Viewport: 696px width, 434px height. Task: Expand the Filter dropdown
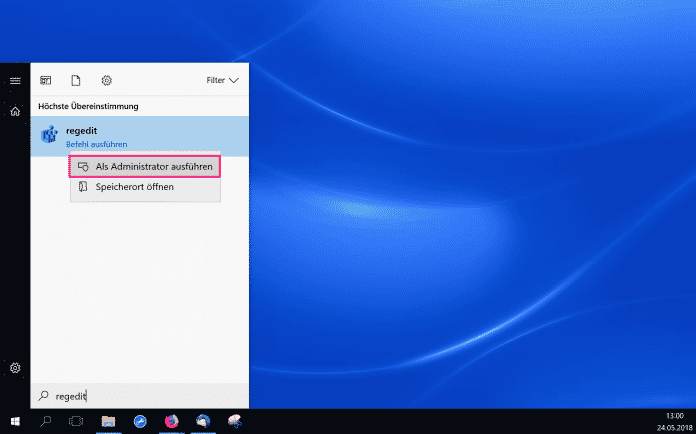[222, 80]
